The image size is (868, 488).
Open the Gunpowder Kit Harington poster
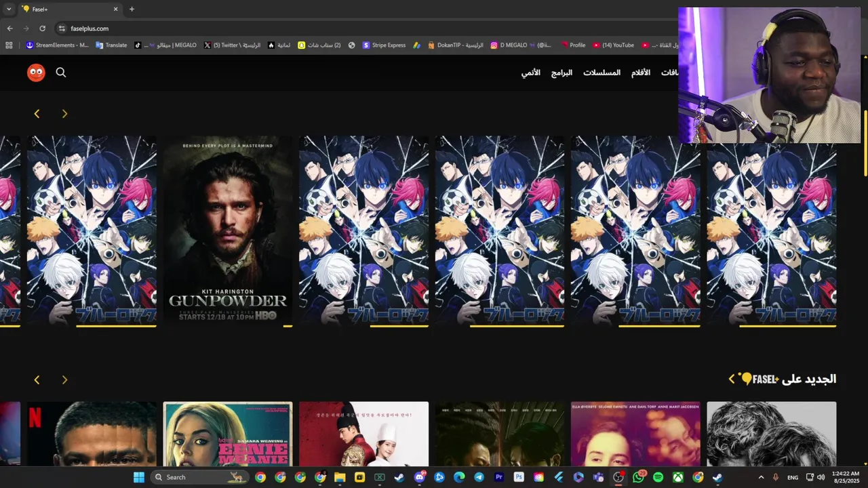tap(228, 230)
